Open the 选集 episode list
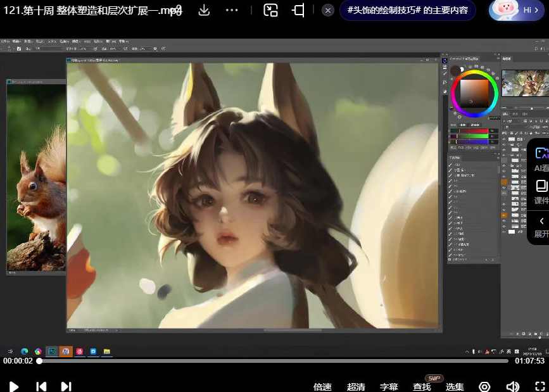 tap(455, 386)
